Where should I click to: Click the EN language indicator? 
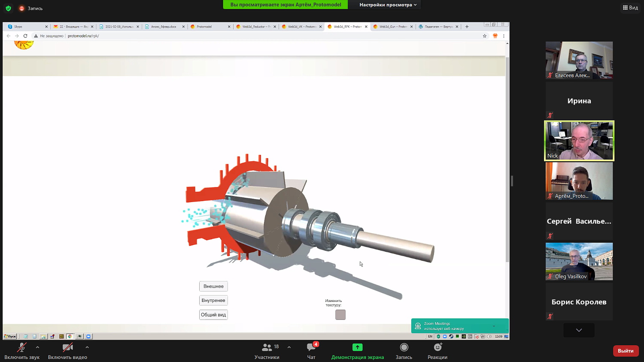430,336
